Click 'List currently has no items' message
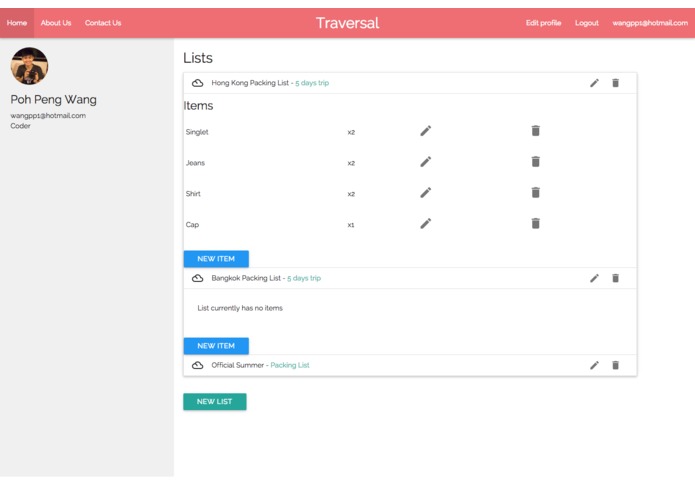The width and height of the screenshot is (695, 494). tap(240, 308)
